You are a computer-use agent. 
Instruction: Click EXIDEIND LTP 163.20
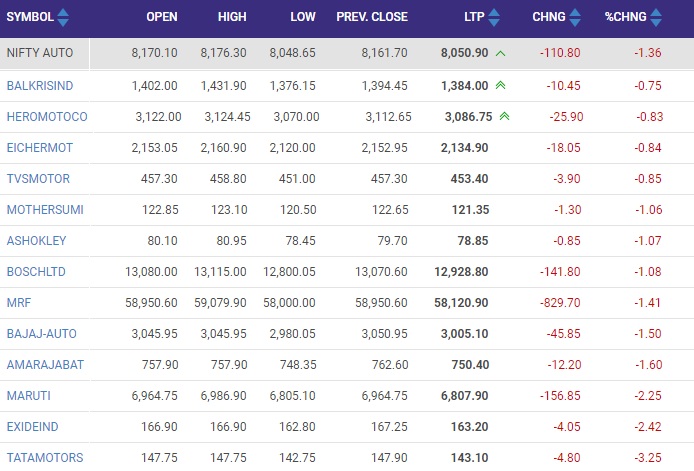tap(470, 426)
